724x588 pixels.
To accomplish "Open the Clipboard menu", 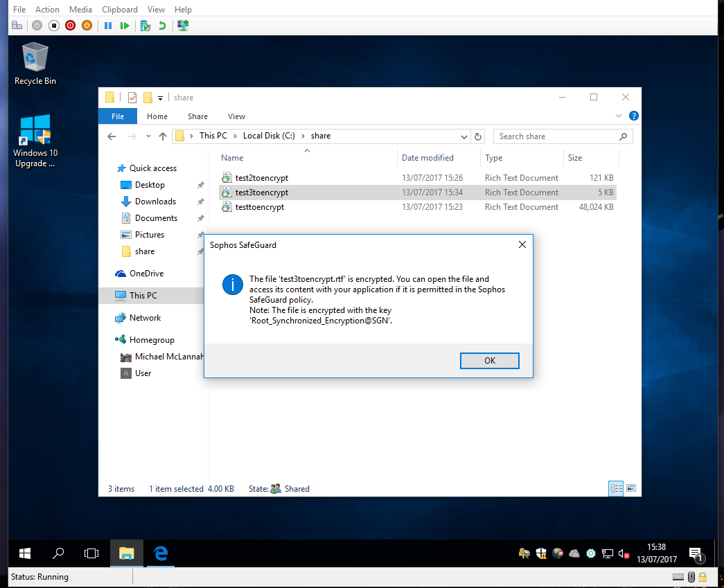I will click(120, 9).
